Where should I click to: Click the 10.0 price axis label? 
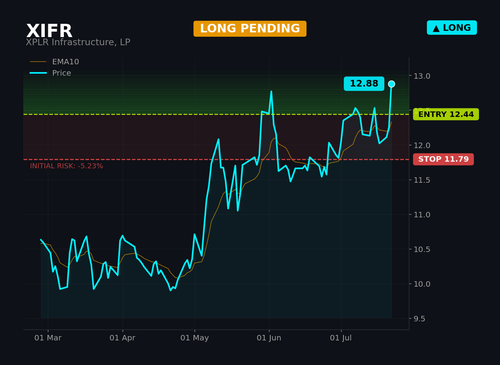(x=422, y=284)
